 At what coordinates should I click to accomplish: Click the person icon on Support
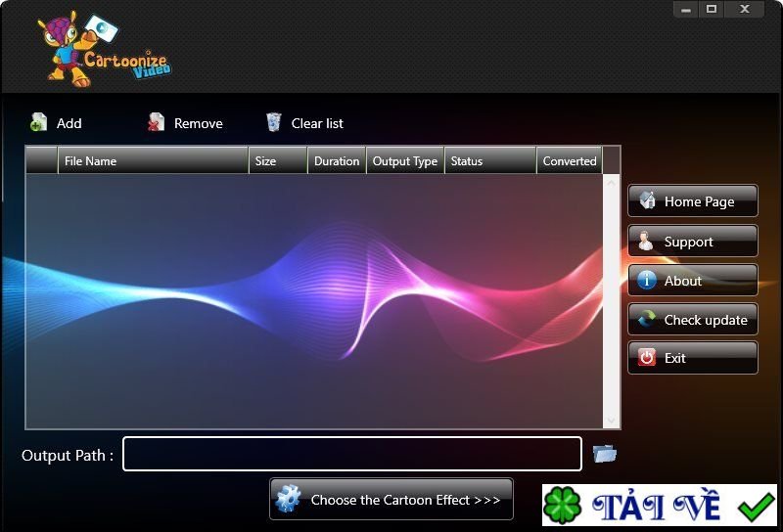tap(646, 241)
